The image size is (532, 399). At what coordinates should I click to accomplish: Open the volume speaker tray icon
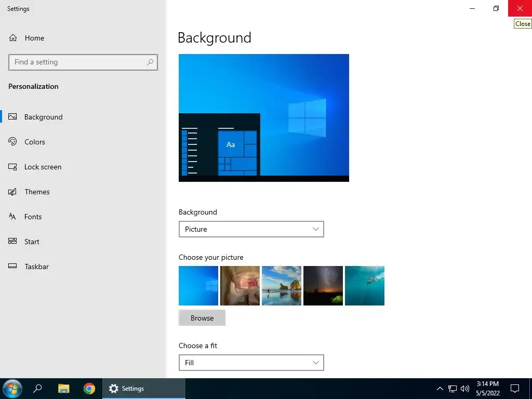465,389
